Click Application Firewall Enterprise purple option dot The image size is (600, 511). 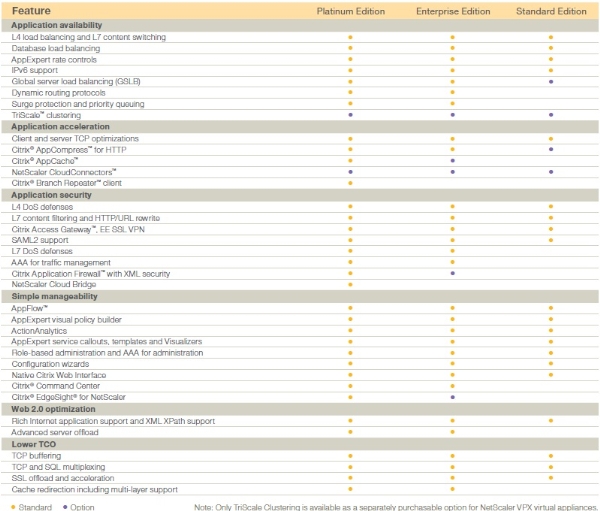(x=453, y=273)
